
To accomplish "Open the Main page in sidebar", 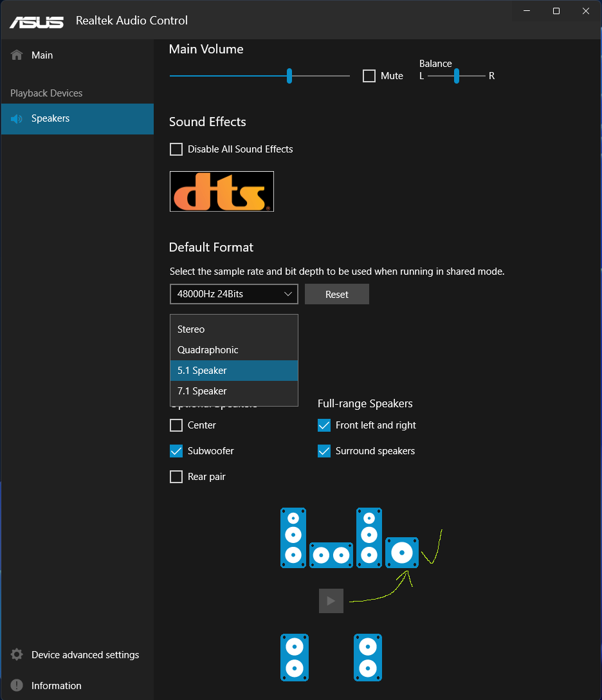I will (x=77, y=55).
